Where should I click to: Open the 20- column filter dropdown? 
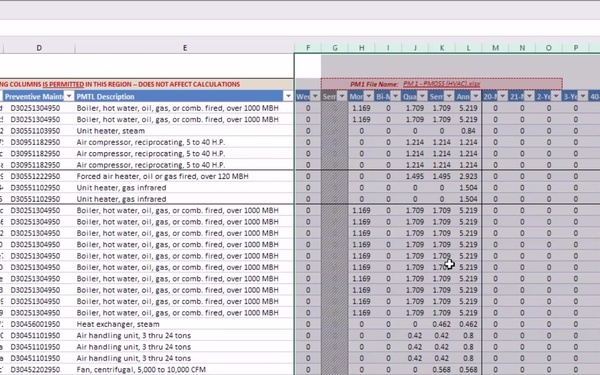click(x=502, y=96)
